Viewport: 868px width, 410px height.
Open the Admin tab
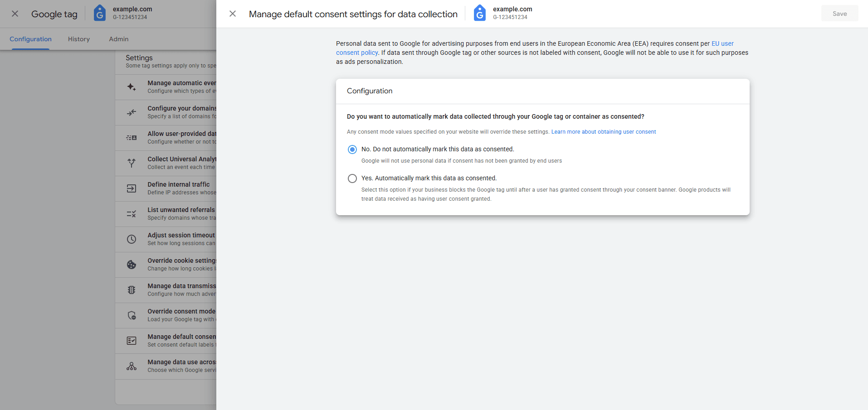click(118, 39)
